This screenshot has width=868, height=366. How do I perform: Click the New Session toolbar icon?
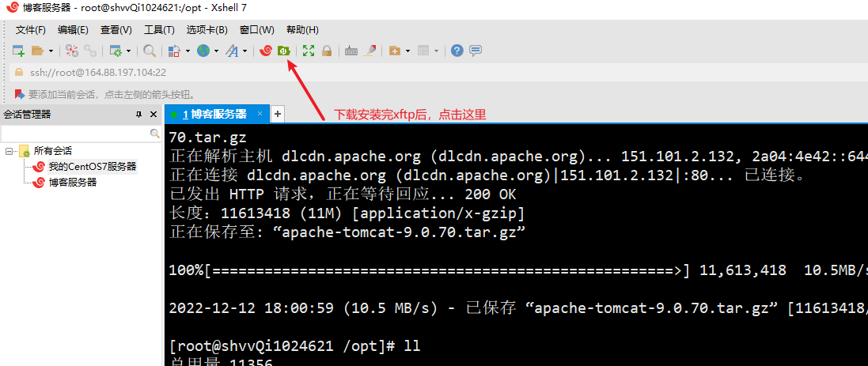(x=19, y=51)
